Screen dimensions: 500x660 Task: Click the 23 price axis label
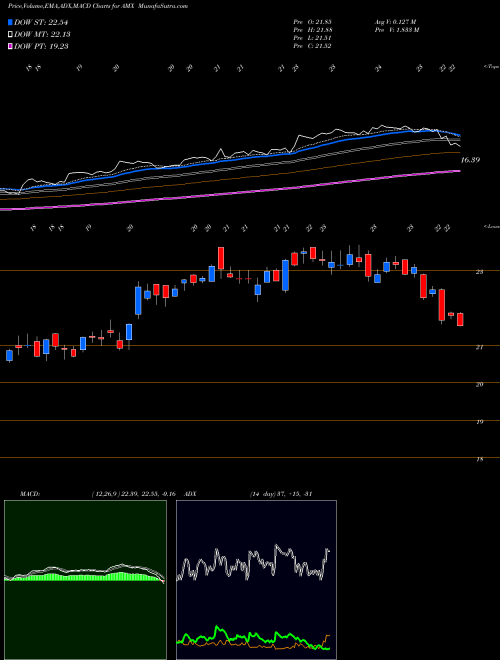tap(479, 272)
